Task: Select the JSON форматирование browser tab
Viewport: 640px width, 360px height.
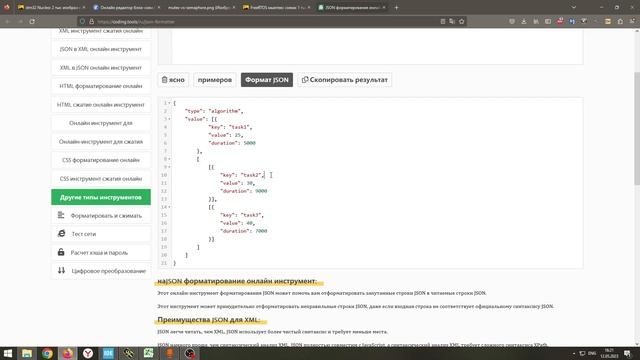Action: click(351, 7)
